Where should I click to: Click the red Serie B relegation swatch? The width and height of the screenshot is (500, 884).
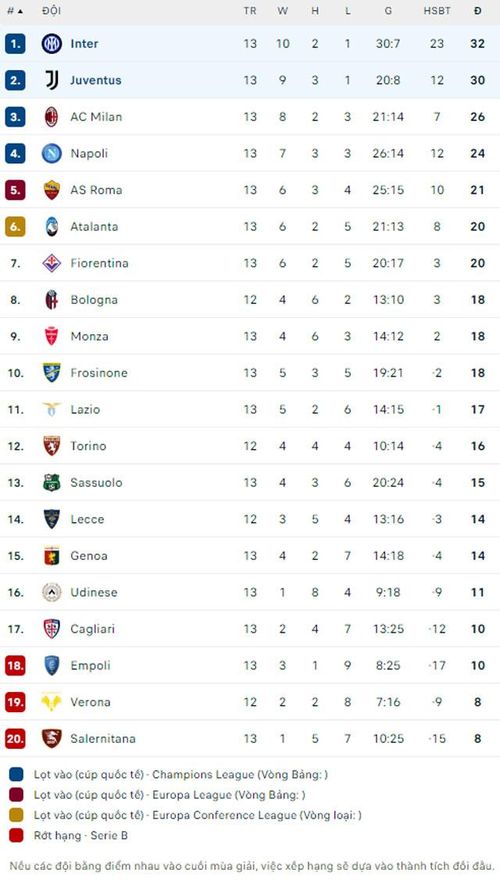[16, 836]
